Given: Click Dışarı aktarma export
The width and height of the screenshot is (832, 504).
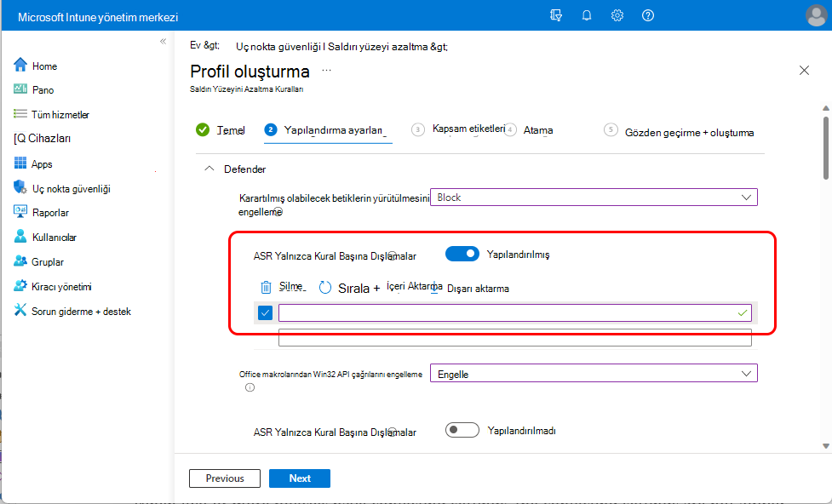Looking at the screenshot, I should [478, 289].
